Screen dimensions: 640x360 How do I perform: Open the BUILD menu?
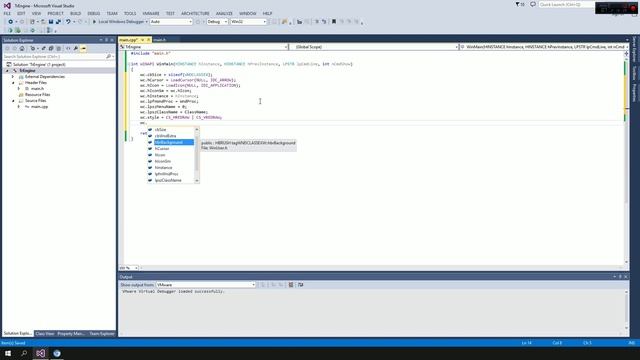point(76,13)
